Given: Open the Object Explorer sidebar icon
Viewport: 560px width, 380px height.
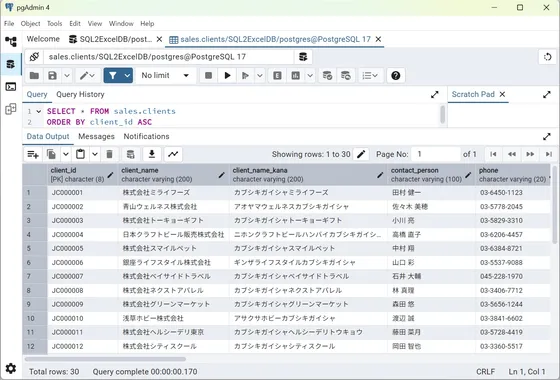Looking at the screenshot, I should point(11,42).
